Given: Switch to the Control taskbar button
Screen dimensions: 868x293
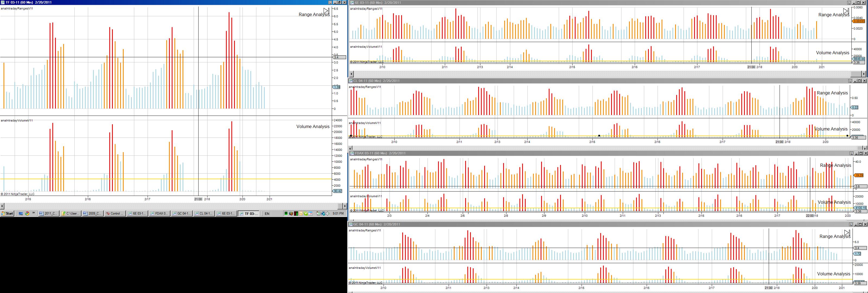Looking at the screenshot, I should click(x=115, y=214).
